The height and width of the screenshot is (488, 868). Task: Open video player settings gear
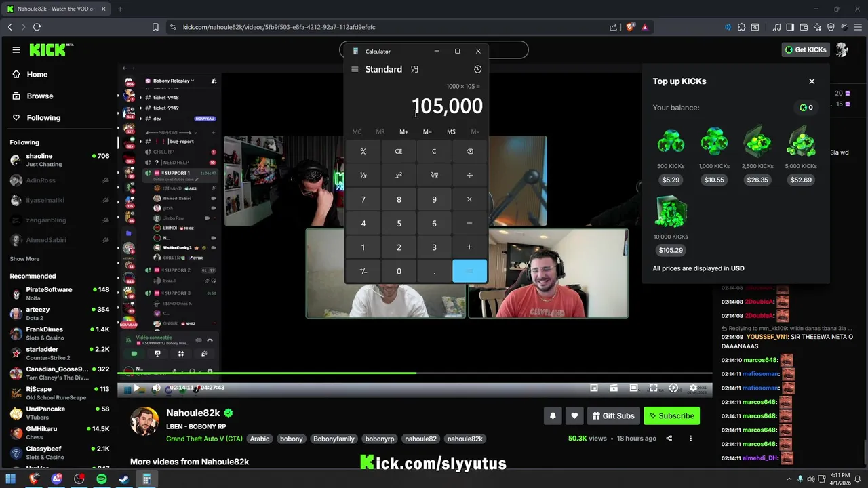coord(693,388)
